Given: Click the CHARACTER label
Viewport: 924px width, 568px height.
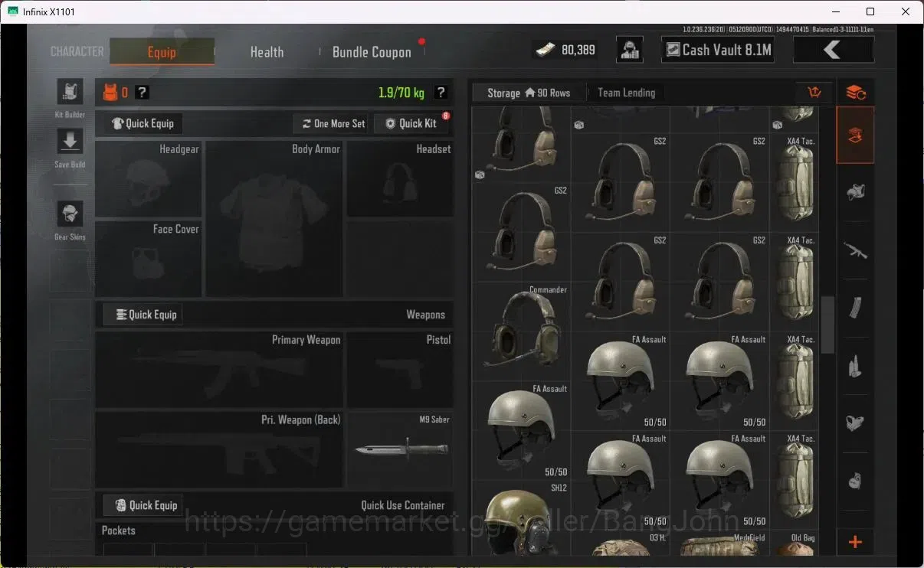Looking at the screenshot, I should 77,51.
